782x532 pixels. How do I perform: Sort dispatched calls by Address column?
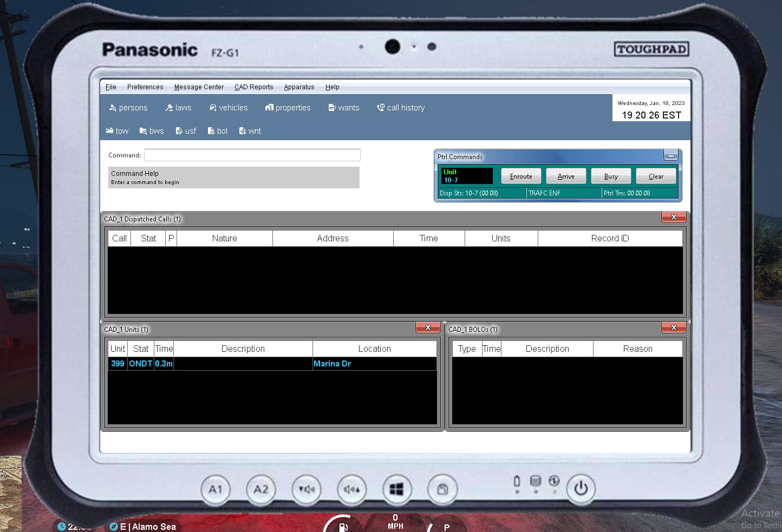tap(333, 239)
